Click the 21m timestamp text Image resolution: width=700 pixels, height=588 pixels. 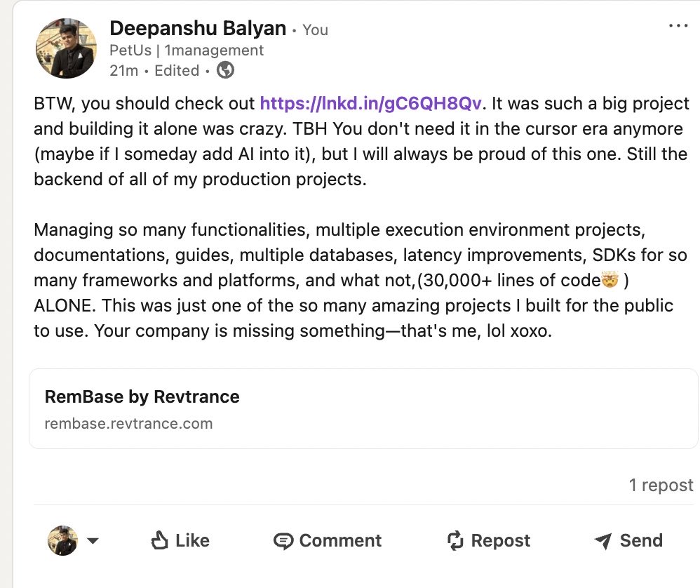(x=123, y=71)
